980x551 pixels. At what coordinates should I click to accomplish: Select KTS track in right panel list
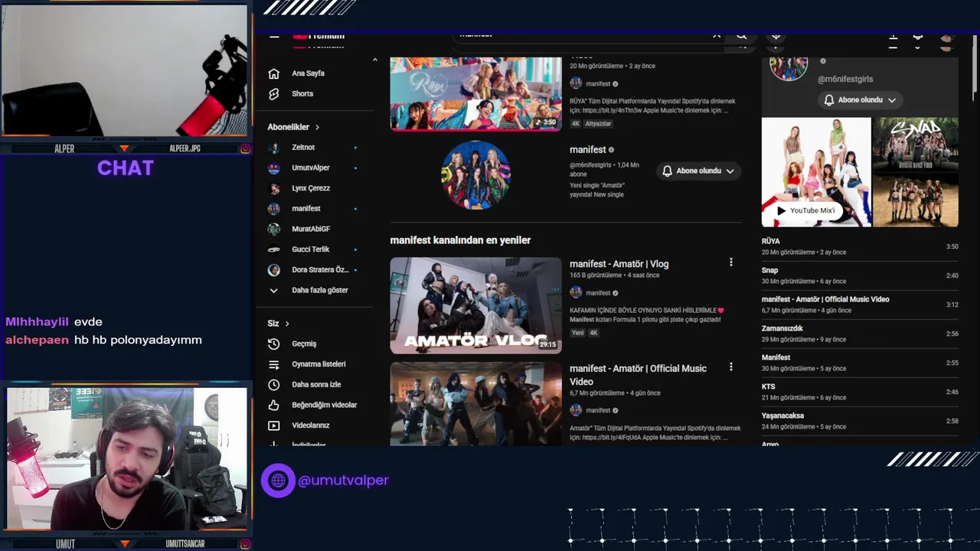[x=860, y=392]
